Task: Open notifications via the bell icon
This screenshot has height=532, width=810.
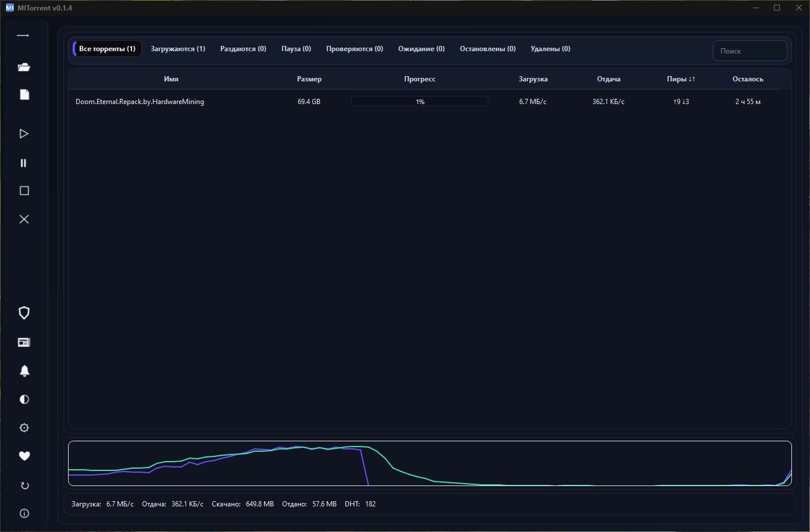Action: [24, 371]
